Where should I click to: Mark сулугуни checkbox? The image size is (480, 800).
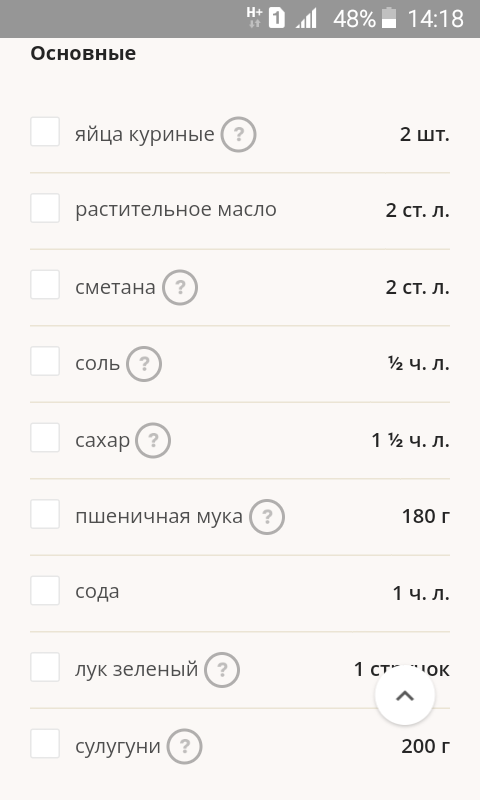click(45, 744)
